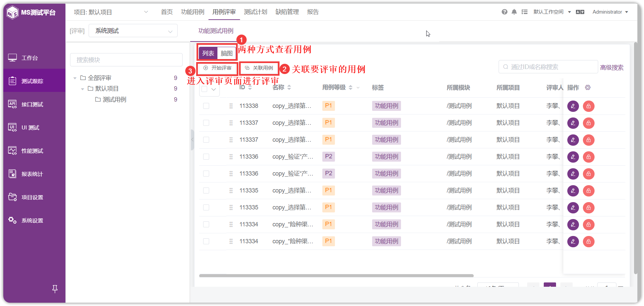Open the help question mark icon

504,12
